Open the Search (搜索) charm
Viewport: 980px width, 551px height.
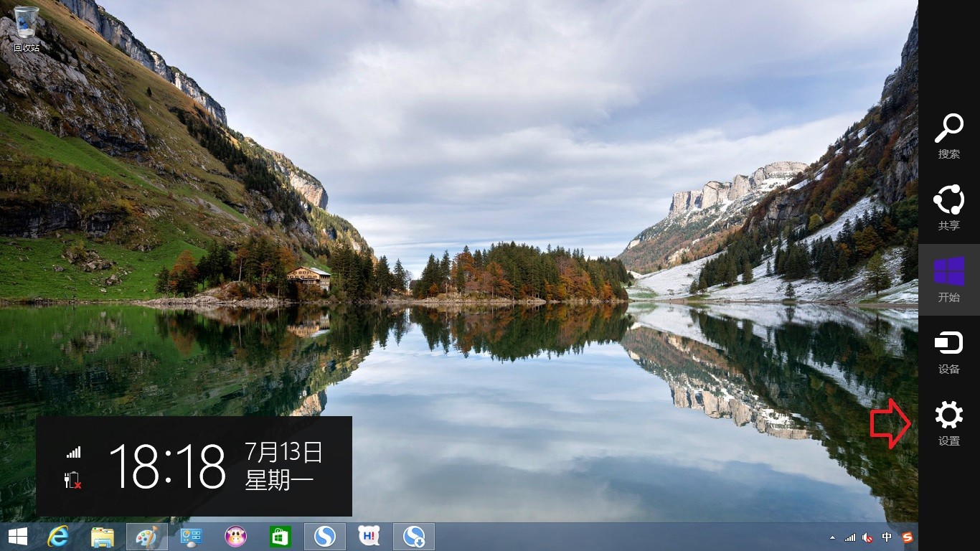(949, 136)
